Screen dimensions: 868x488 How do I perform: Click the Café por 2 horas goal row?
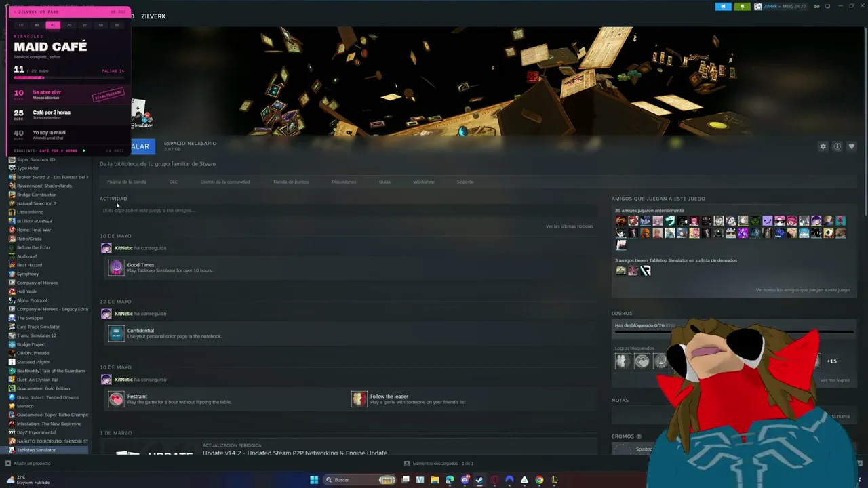point(68,115)
